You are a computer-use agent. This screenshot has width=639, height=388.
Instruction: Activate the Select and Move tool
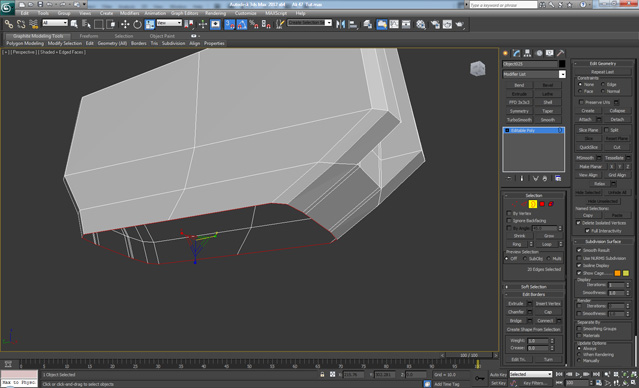point(125,24)
